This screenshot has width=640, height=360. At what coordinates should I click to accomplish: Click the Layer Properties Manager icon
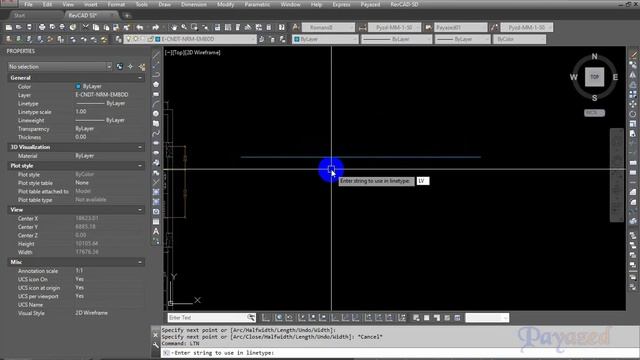pyautogui.click(x=118, y=39)
